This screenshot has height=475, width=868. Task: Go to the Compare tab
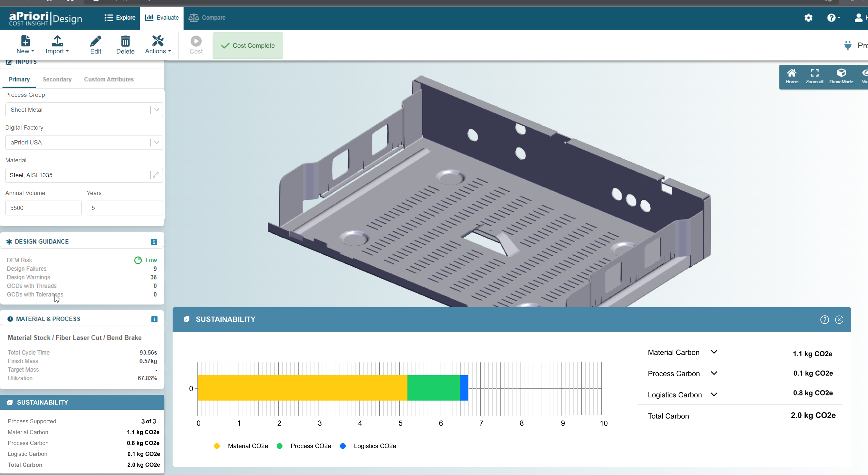pyautogui.click(x=207, y=18)
